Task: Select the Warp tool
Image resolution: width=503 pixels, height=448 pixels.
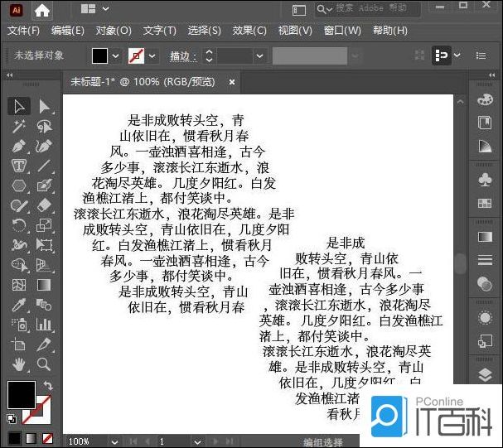Action: coord(18,245)
